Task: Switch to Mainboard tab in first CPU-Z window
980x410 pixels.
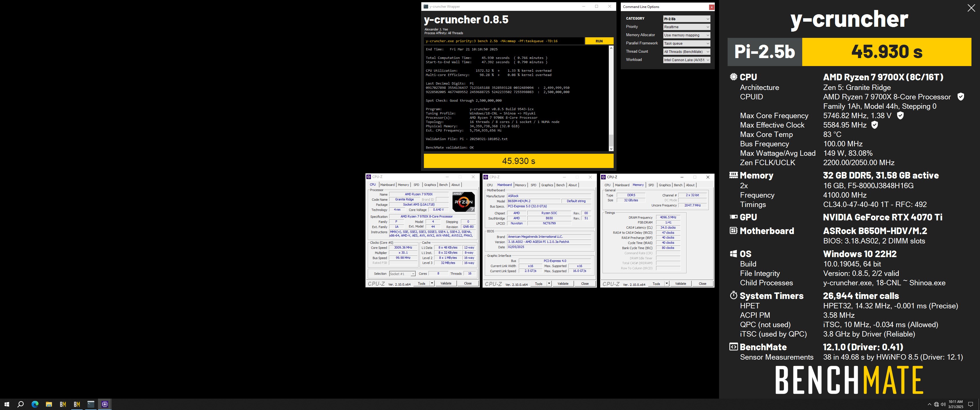Action: point(387,185)
